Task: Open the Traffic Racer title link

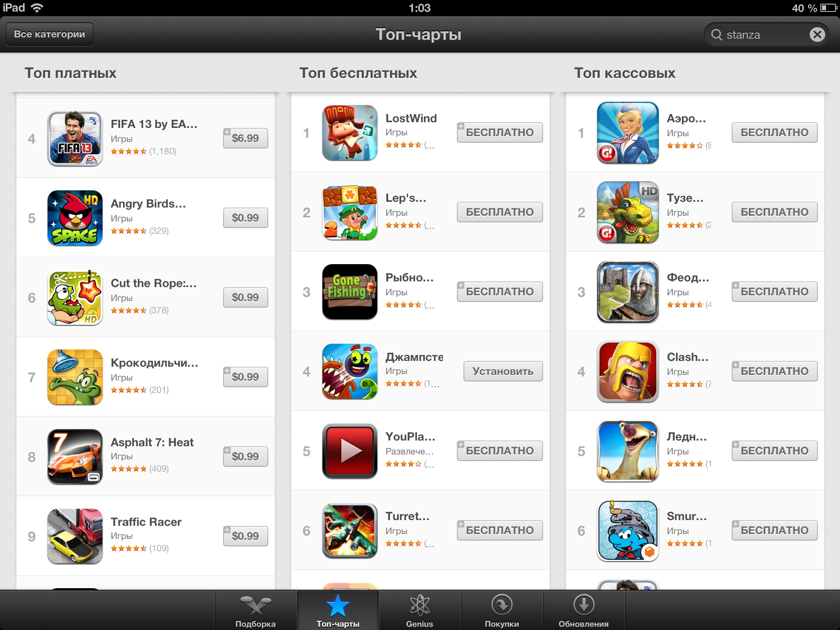Action: pos(146,522)
